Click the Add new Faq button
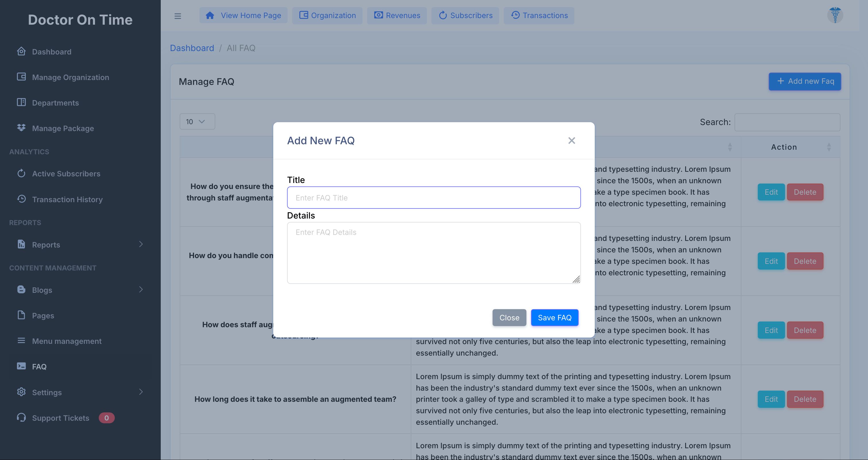868x460 pixels. [805, 81]
